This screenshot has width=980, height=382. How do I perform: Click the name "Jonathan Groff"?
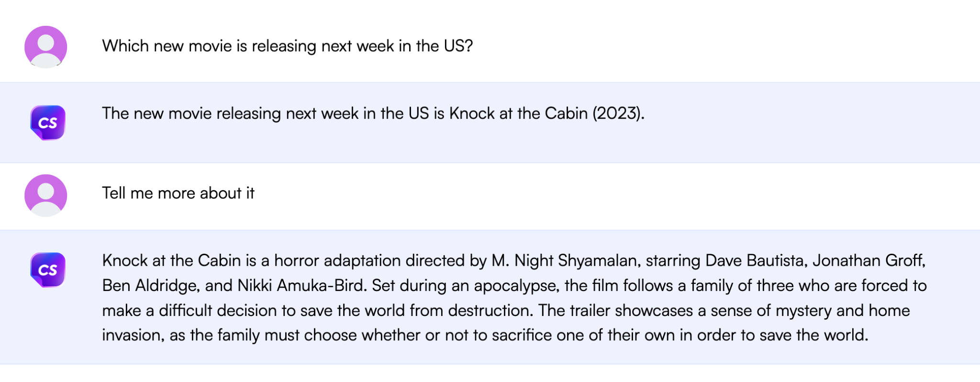(x=868, y=260)
